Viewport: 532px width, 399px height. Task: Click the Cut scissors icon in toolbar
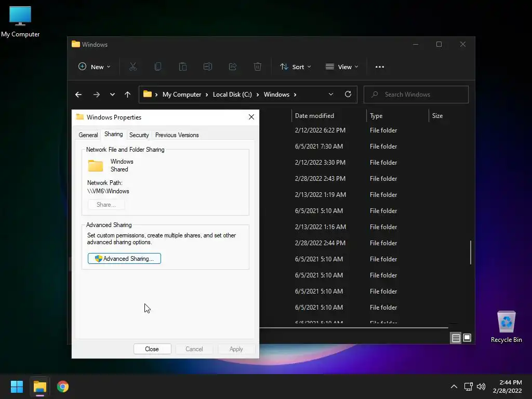[x=133, y=67]
